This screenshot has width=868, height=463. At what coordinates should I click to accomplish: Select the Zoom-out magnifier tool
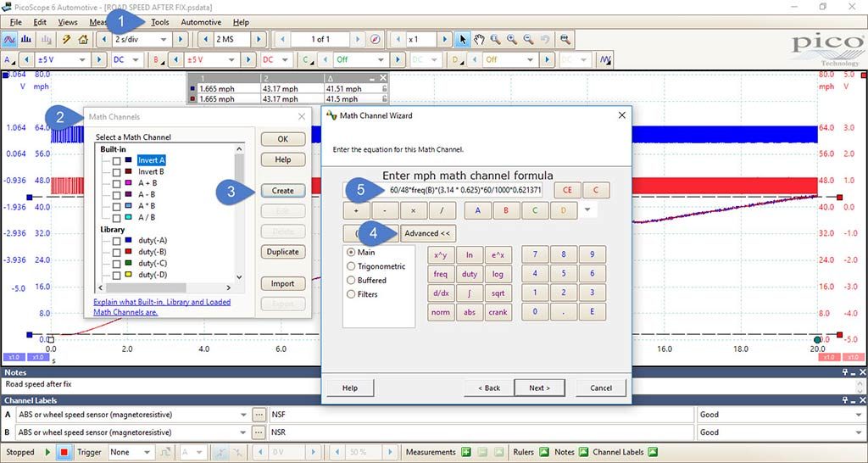[x=529, y=39]
